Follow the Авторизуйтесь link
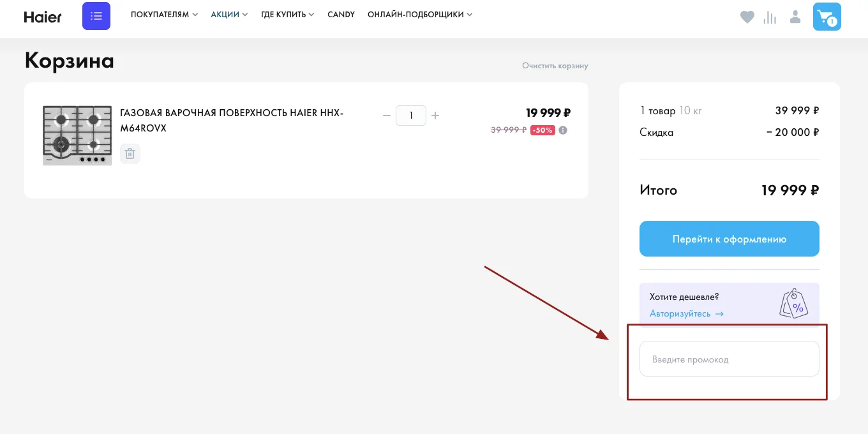Image resolution: width=868 pixels, height=434 pixels. [x=687, y=313]
